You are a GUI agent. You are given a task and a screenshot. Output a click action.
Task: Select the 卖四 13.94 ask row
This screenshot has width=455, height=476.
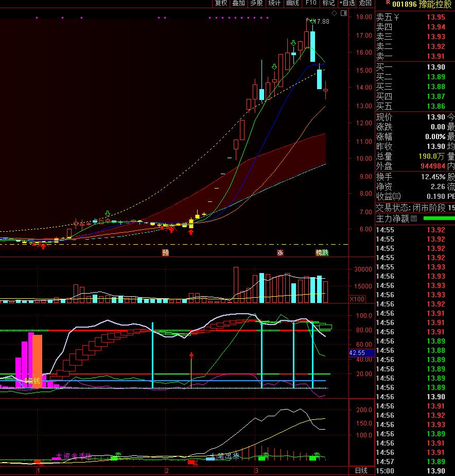[415, 27]
